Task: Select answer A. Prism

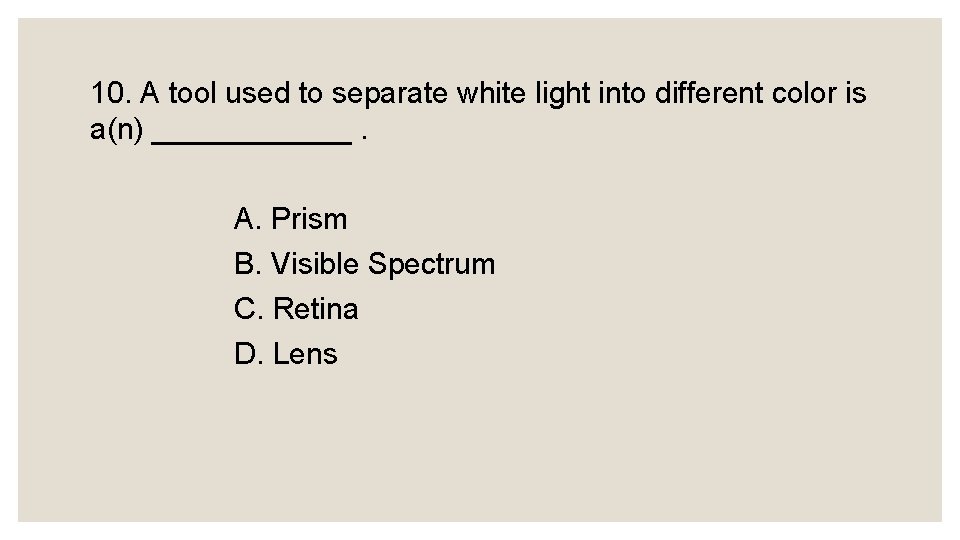Action: [290, 219]
